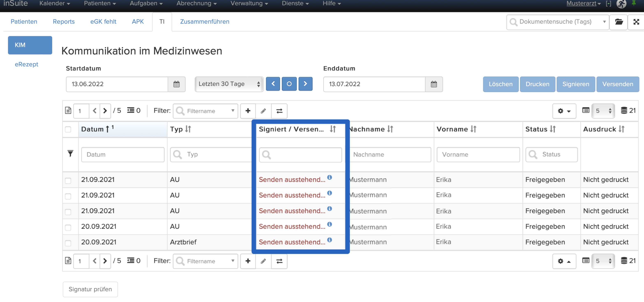Click the info icon in the first row
The image size is (644, 302).
pos(329,177)
